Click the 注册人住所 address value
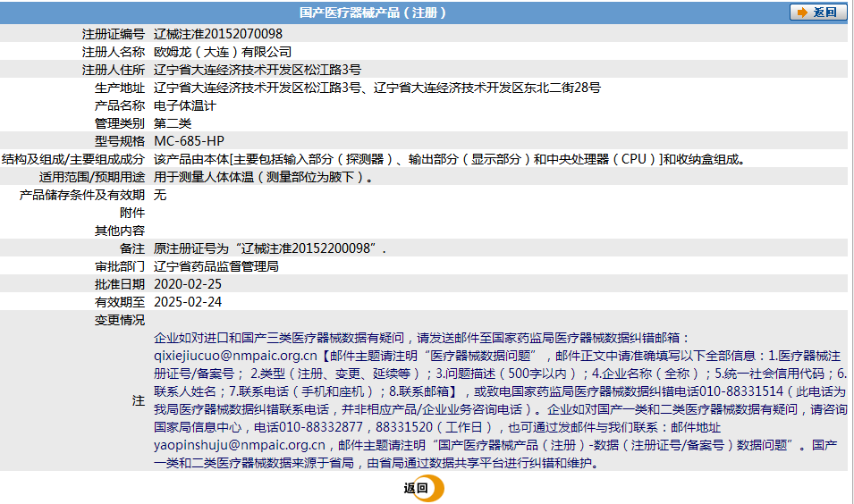The width and height of the screenshot is (854, 504). point(258,70)
